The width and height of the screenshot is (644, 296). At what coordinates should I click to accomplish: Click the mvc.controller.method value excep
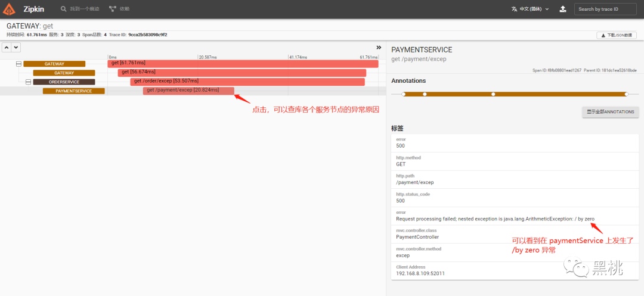click(x=403, y=256)
